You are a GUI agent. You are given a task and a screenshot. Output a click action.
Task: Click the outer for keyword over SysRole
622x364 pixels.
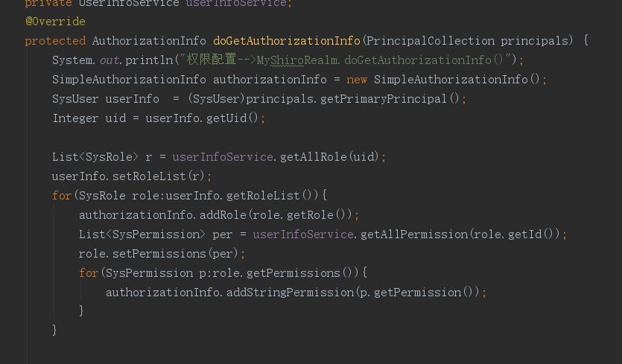click(61, 195)
